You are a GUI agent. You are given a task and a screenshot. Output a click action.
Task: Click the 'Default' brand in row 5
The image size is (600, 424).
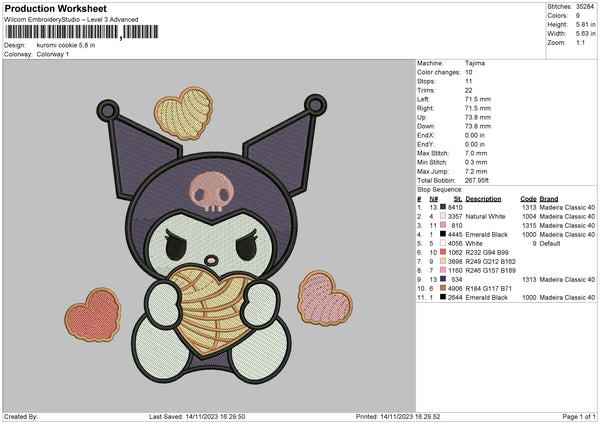(x=550, y=243)
